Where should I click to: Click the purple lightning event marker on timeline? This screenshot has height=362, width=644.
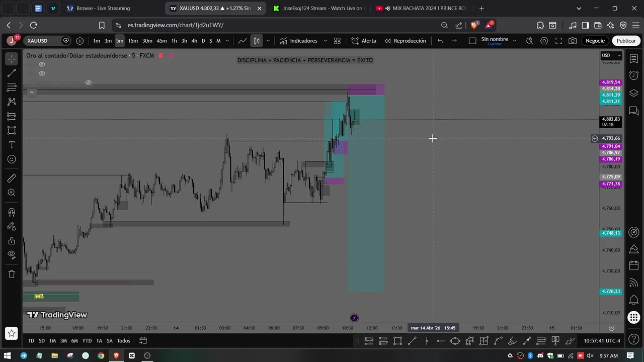pyautogui.click(x=354, y=318)
